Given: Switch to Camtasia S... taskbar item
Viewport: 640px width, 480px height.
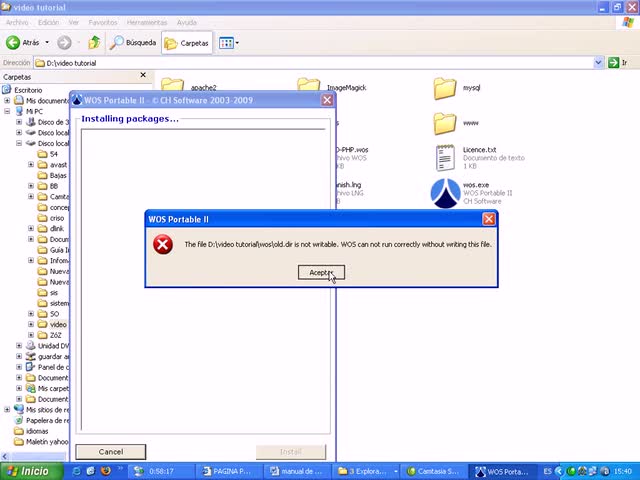Looking at the screenshot, I should [433, 471].
